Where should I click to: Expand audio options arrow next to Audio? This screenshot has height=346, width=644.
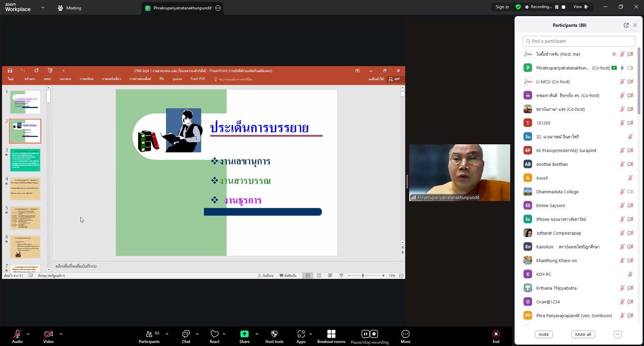coord(28,334)
